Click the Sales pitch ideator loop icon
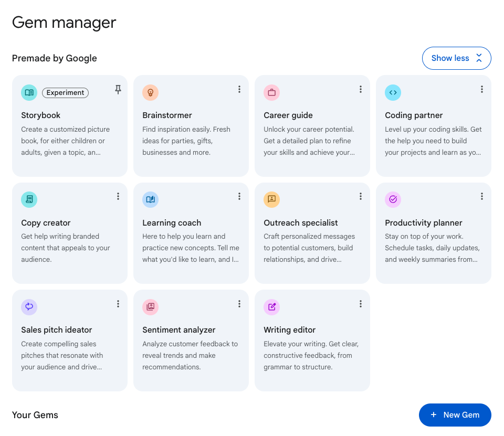 (29, 306)
